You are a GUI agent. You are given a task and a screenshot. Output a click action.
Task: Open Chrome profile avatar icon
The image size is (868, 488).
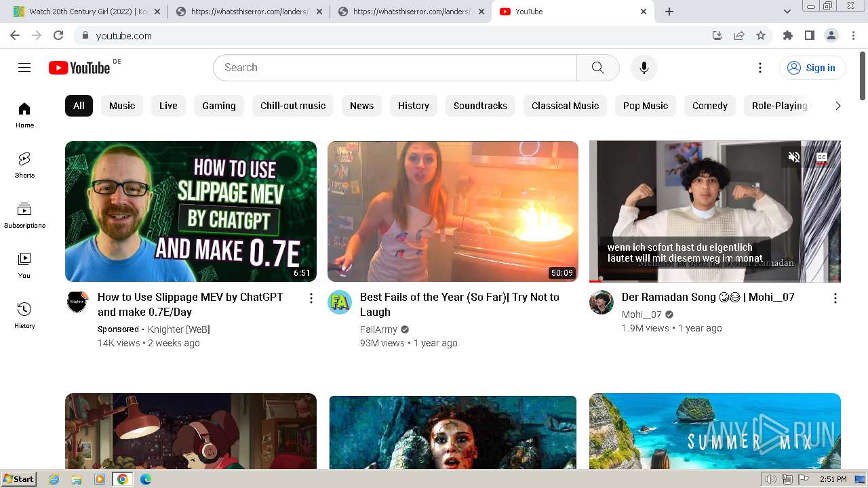tap(831, 35)
